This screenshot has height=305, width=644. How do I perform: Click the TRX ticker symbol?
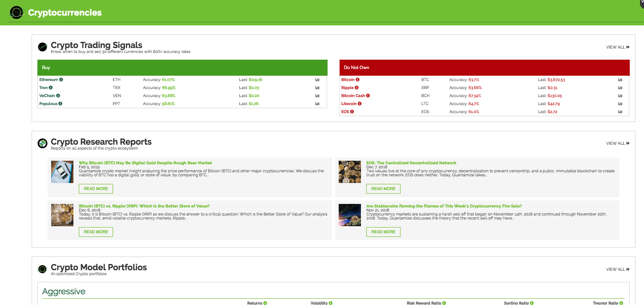click(x=116, y=88)
